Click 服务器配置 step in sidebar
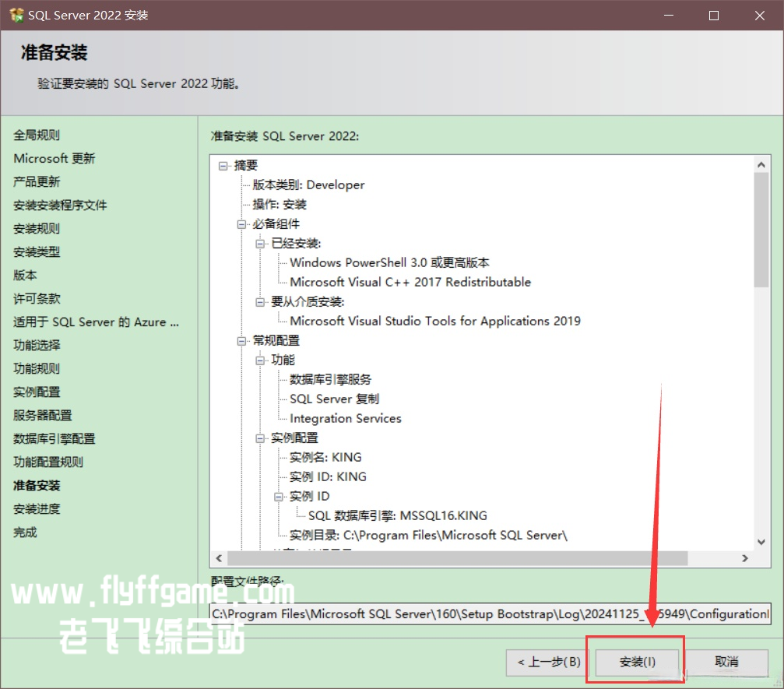The image size is (784, 689). click(43, 416)
